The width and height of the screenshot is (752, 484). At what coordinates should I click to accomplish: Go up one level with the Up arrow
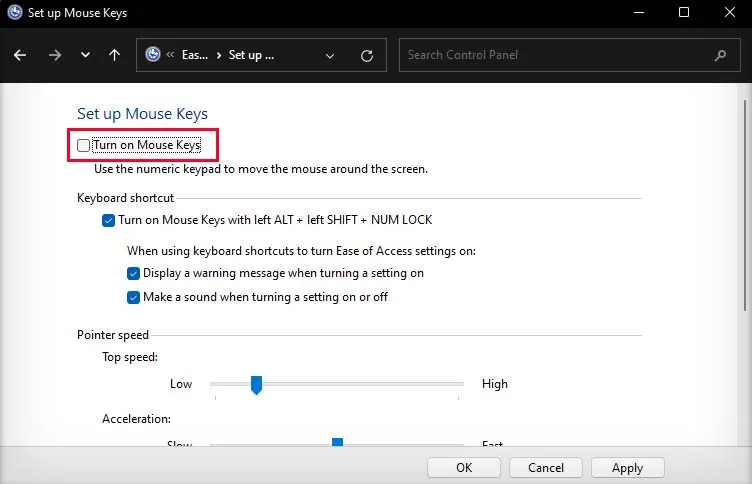tap(114, 56)
